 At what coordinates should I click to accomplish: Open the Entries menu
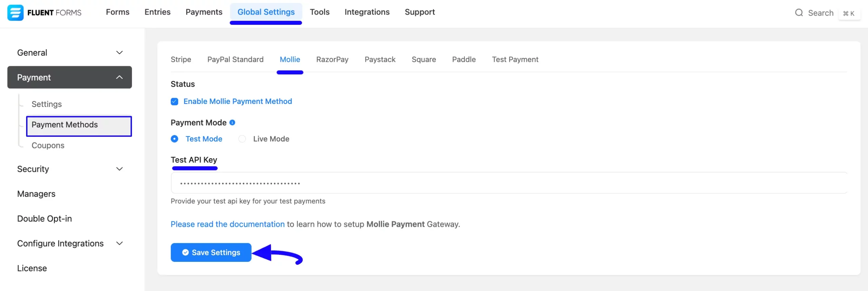[158, 12]
